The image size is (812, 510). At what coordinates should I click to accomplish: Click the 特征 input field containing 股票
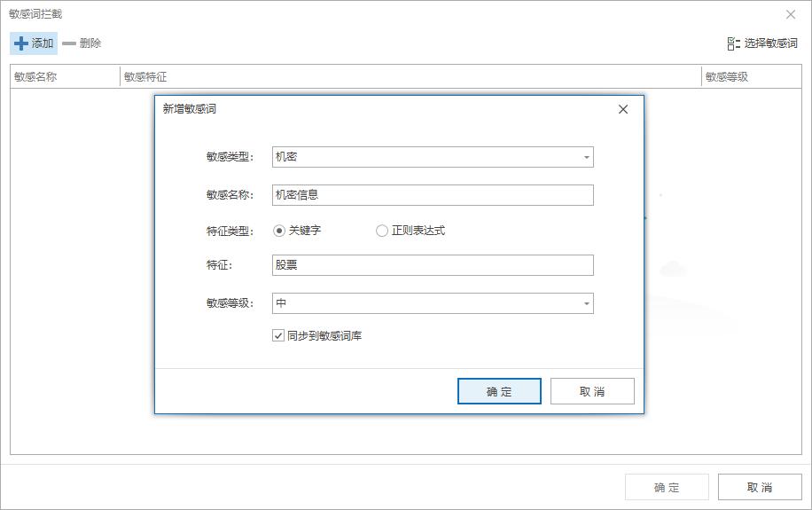pyautogui.click(x=433, y=265)
